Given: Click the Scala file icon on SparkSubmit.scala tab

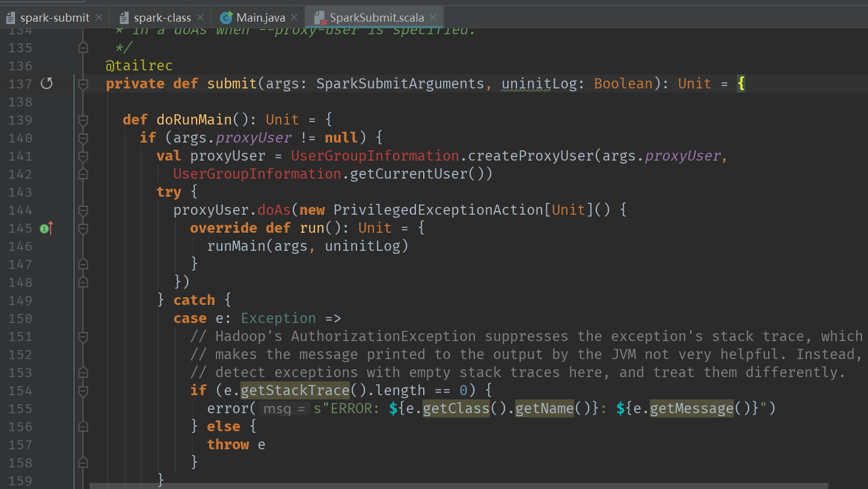Looking at the screenshot, I should tap(320, 18).
